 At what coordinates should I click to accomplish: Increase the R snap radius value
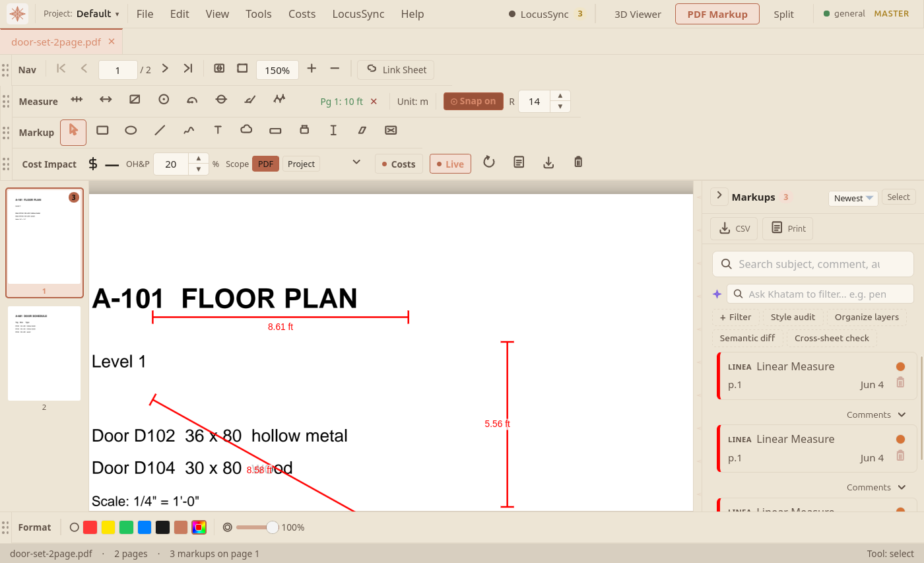tap(560, 96)
